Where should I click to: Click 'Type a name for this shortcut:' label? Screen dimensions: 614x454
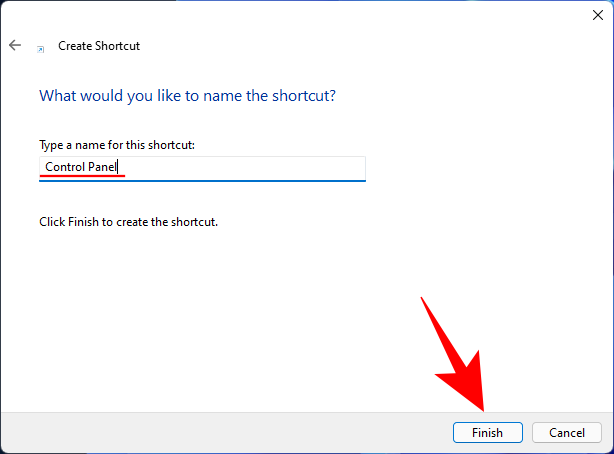pyautogui.click(x=117, y=145)
